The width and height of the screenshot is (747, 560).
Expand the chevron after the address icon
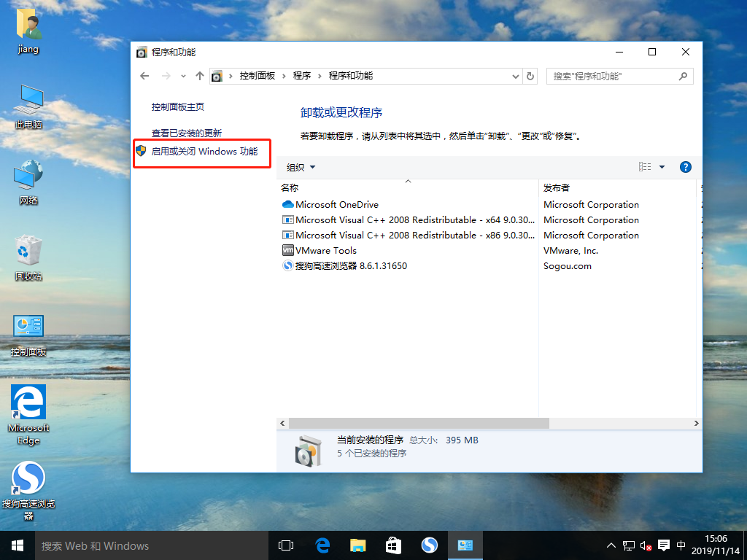231,76
